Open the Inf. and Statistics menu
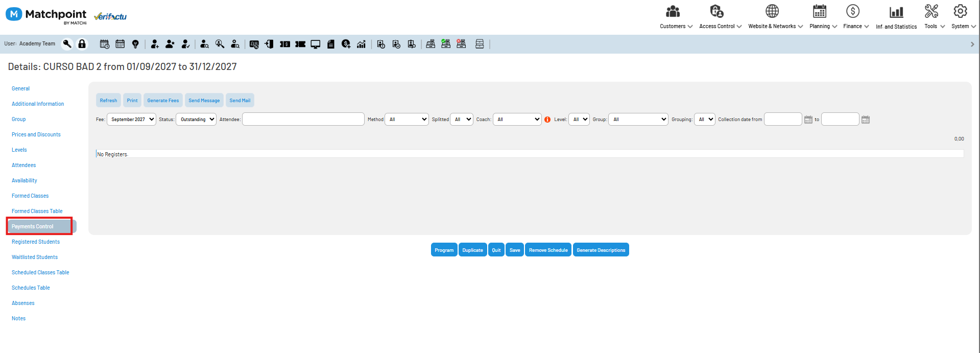Image resolution: width=980 pixels, height=353 pixels. [896, 17]
